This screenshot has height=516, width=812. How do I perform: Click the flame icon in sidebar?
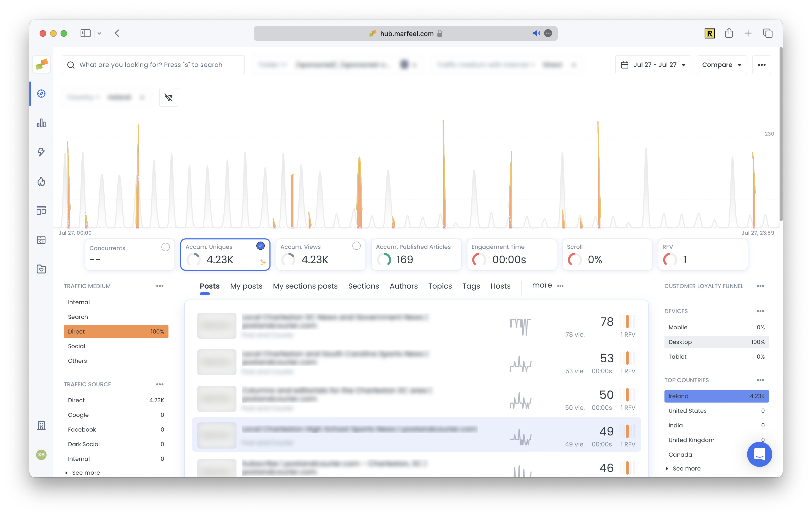point(41,182)
